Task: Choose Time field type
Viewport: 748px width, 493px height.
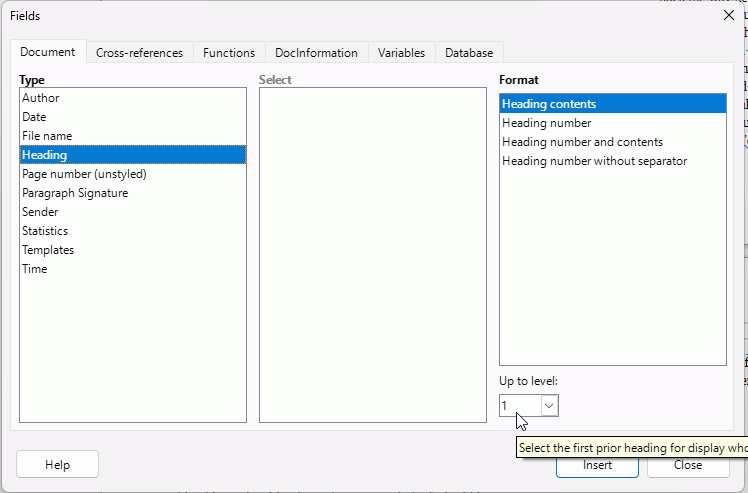Action: (x=35, y=269)
